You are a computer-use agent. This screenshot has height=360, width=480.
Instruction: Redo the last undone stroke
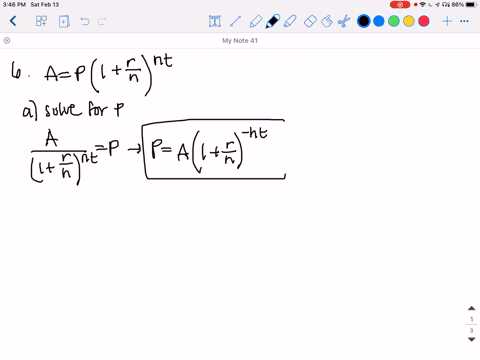click(x=102, y=22)
